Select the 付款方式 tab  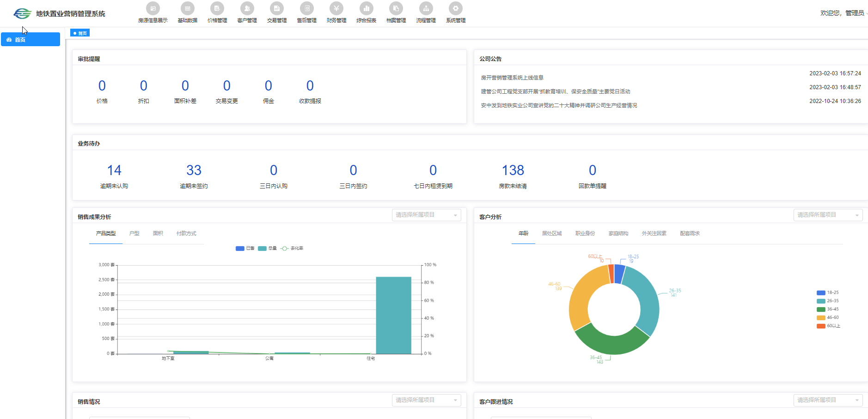(x=186, y=233)
